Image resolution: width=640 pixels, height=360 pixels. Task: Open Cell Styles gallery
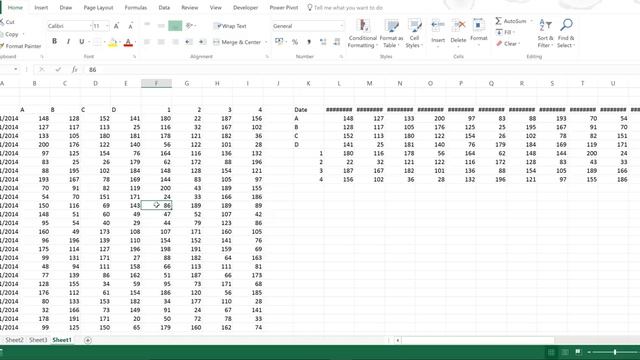pyautogui.click(x=414, y=33)
